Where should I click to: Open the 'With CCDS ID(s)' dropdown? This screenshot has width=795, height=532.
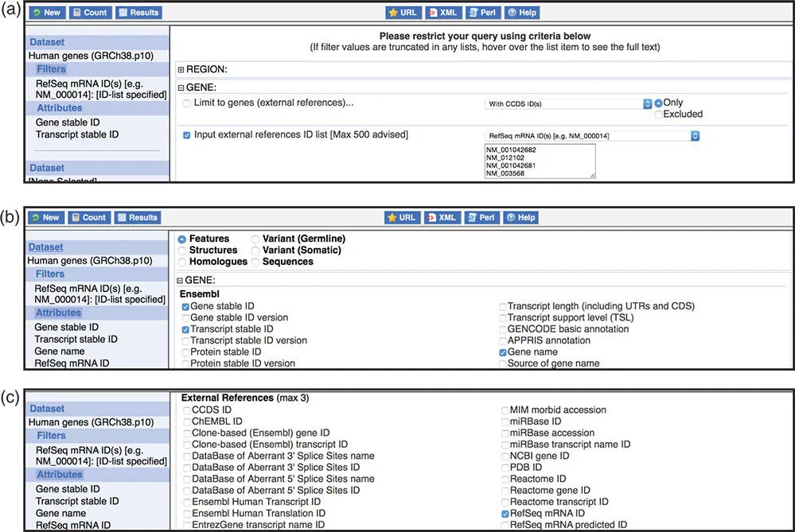click(x=568, y=103)
